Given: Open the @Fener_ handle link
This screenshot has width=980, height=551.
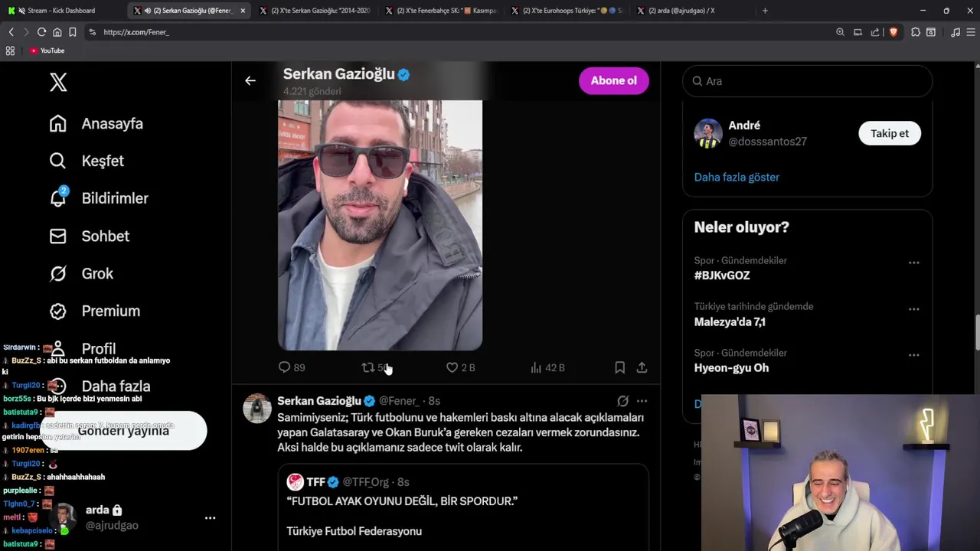Looking at the screenshot, I should pyautogui.click(x=399, y=401).
